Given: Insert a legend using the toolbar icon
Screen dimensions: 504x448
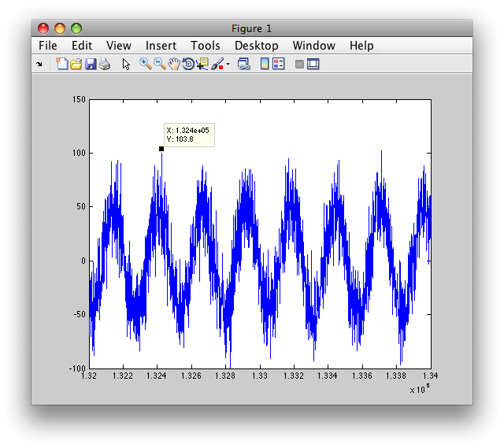Looking at the screenshot, I should coord(279,64).
